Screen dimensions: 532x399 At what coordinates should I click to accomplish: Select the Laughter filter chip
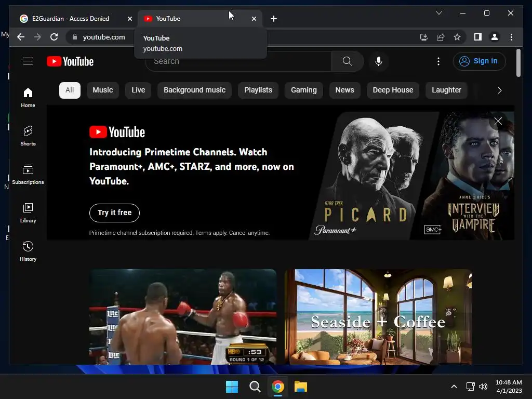point(446,90)
